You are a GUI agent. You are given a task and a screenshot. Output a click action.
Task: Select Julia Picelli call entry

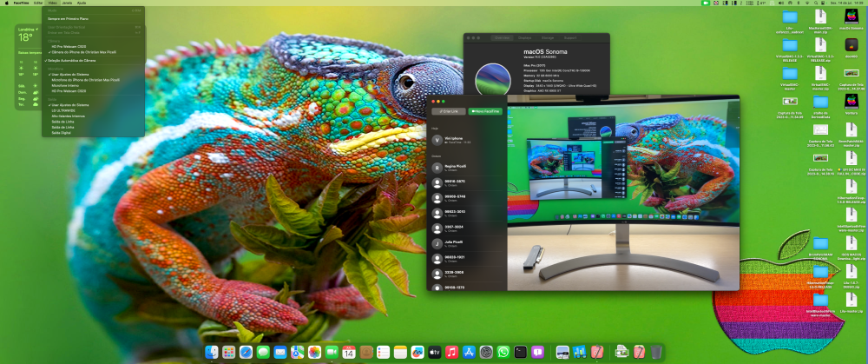467,243
